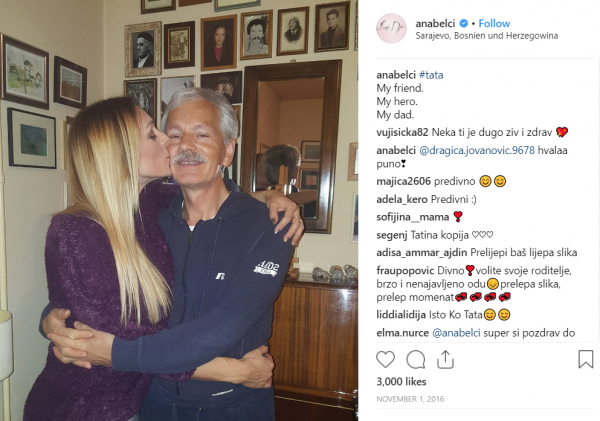The height and width of the screenshot is (421, 600).
Task: Click the blue verified badge next to anabelci
Action: pyautogui.click(x=463, y=23)
